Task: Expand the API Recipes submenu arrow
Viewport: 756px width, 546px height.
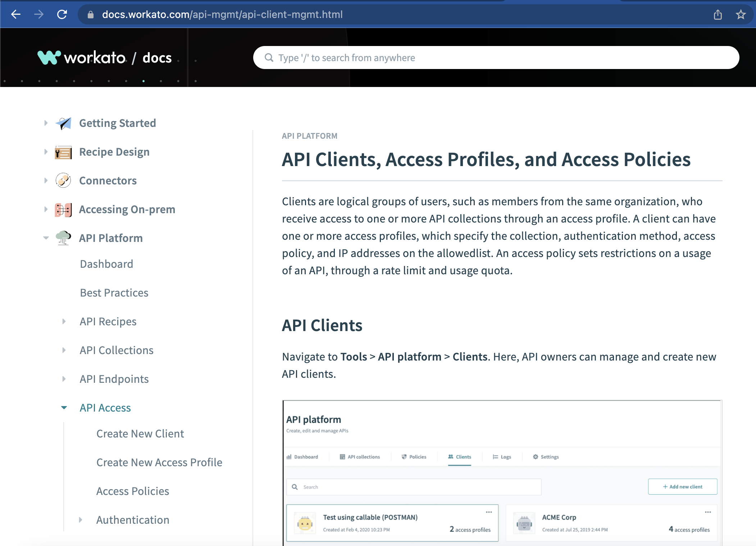Action: 64,321
